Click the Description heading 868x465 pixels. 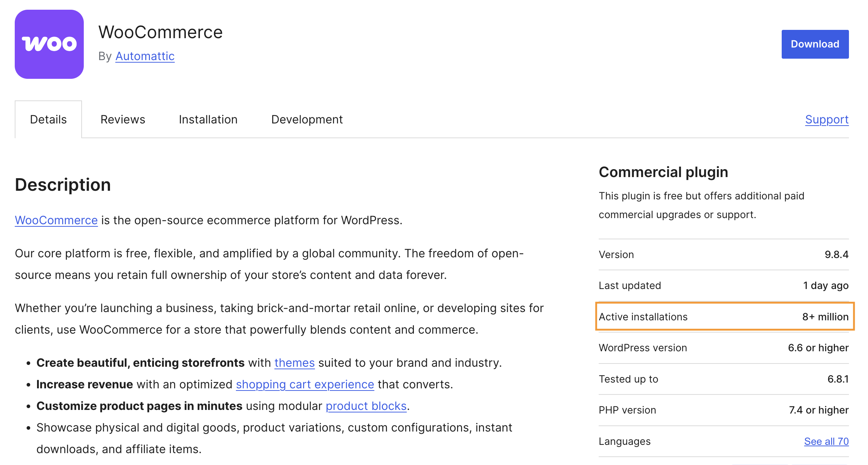coord(63,185)
